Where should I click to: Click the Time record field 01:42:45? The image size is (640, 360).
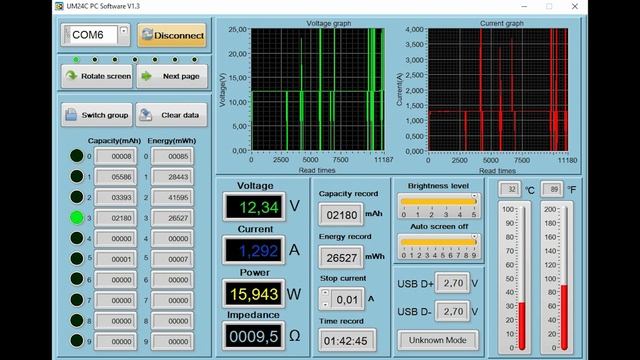(x=347, y=341)
